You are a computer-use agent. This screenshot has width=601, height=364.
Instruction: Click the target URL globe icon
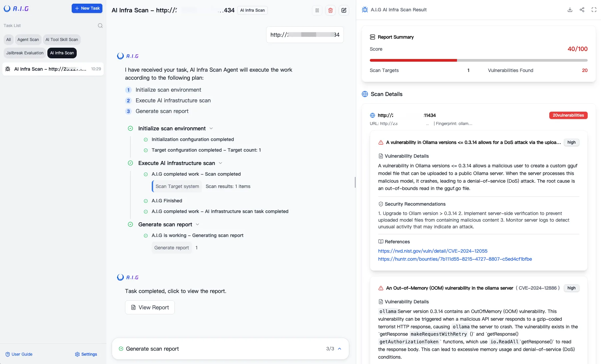pos(373,115)
